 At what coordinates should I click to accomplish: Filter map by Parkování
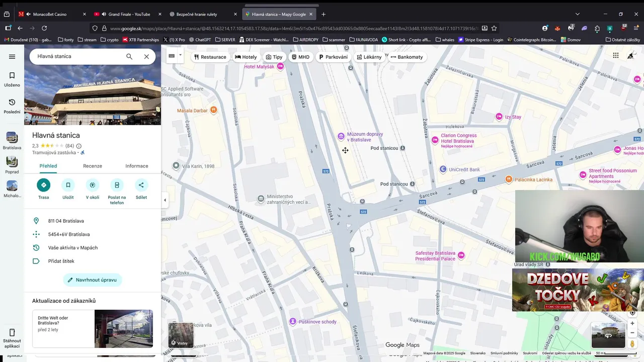pyautogui.click(x=333, y=57)
